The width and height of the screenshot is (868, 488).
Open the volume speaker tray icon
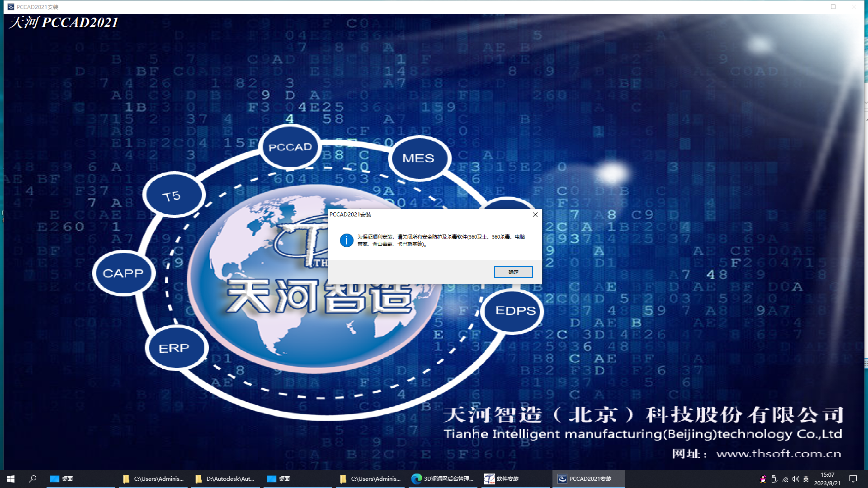(795, 479)
